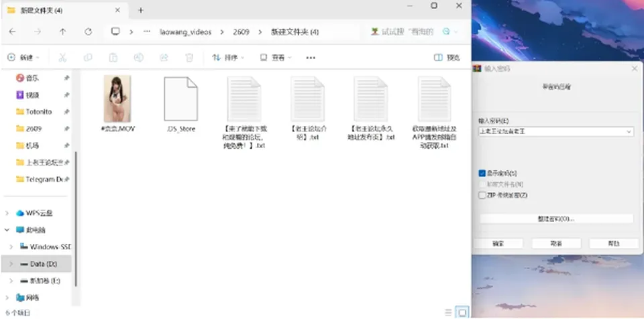The width and height of the screenshot is (644, 319).
Task: Click the 整理密码(O)... button
Action: (x=556, y=219)
